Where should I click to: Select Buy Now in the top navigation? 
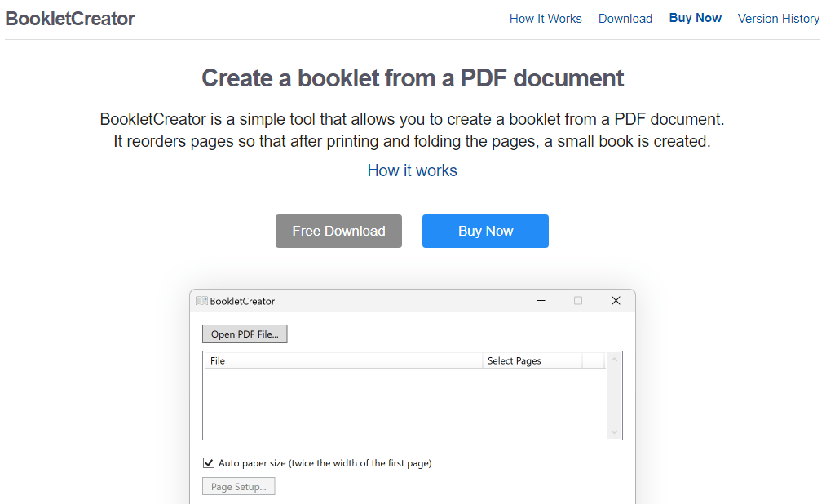click(695, 17)
